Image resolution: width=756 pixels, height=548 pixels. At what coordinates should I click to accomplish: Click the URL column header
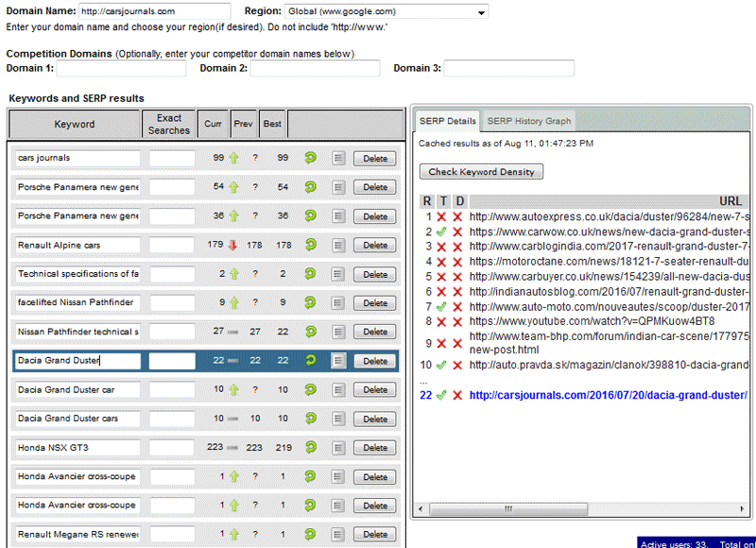610,201
